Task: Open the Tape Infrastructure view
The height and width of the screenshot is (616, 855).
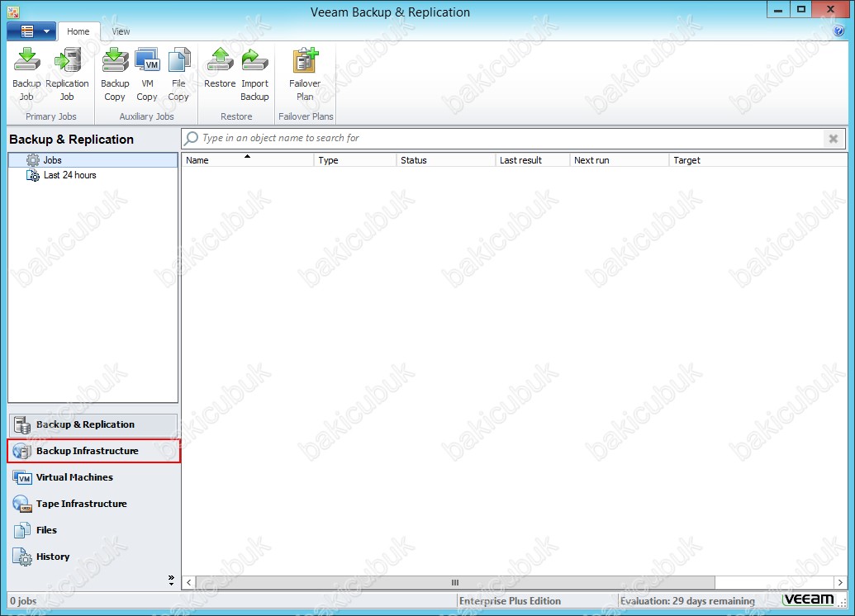Action: pos(93,504)
